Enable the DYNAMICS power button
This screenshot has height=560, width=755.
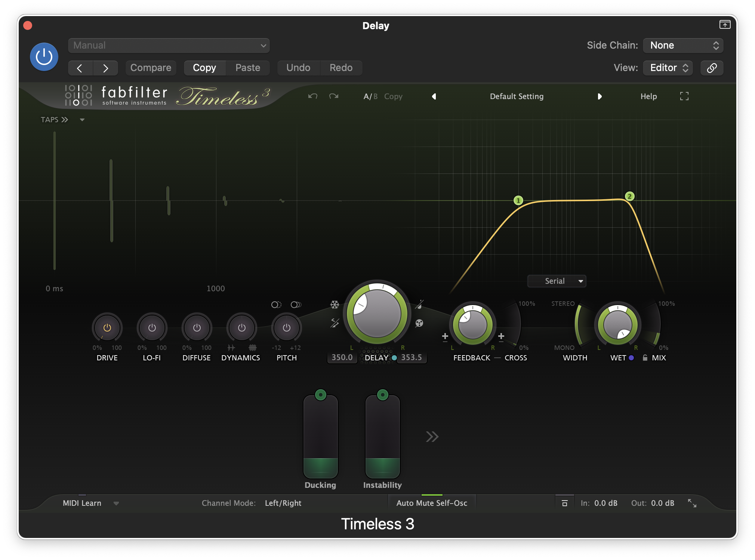pos(242,327)
